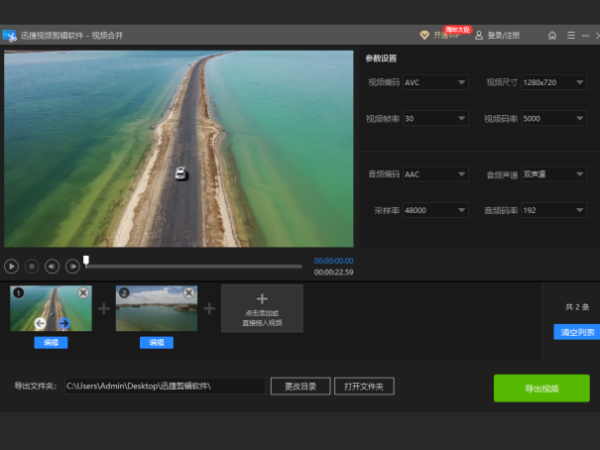
Task: Open the 视频帧率 30 dropdown
Action: pos(435,119)
